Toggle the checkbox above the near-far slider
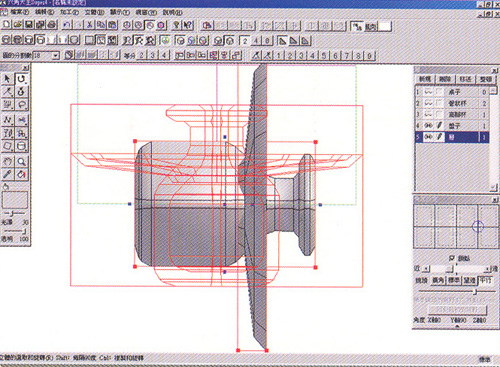This screenshot has height=367, width=500. click(x=452, y=258)
